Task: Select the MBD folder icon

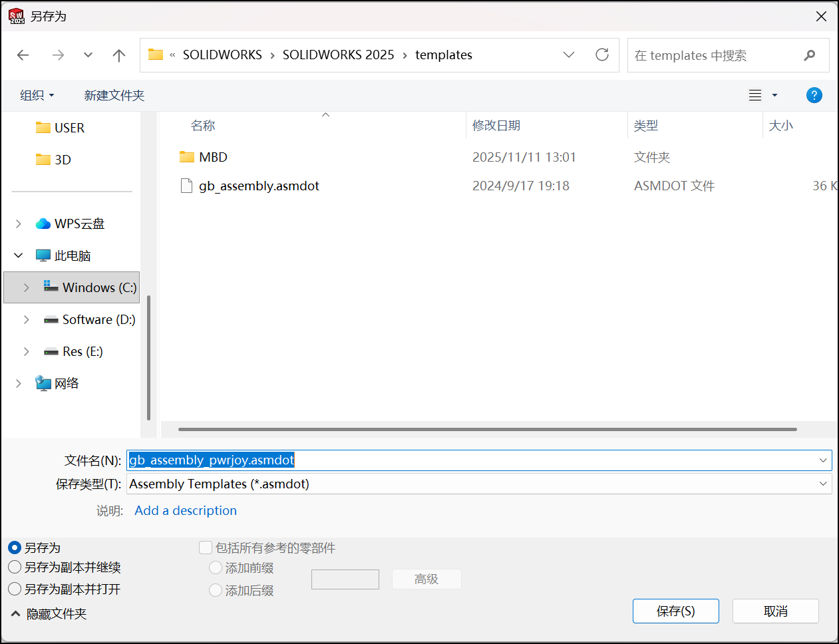Action: coord(187,157)
